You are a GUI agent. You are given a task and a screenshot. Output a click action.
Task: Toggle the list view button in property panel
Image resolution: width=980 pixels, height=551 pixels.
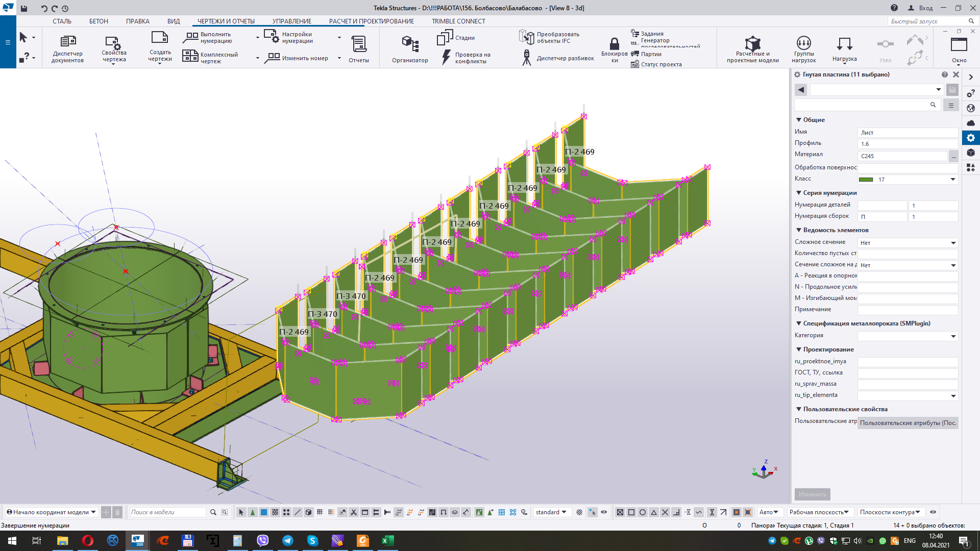point(950,105)
